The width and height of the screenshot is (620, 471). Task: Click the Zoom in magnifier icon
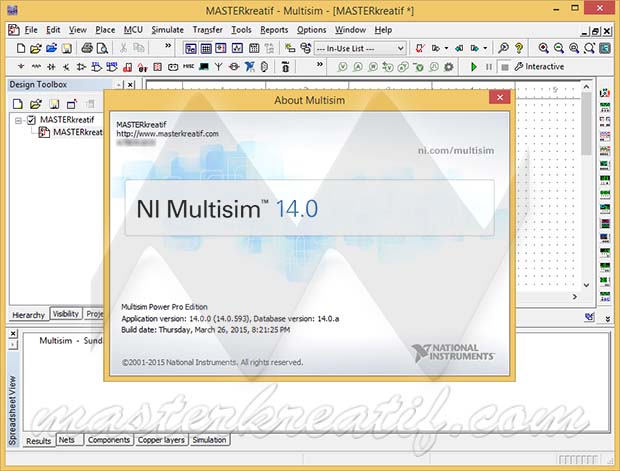click(x=544, y=48)
